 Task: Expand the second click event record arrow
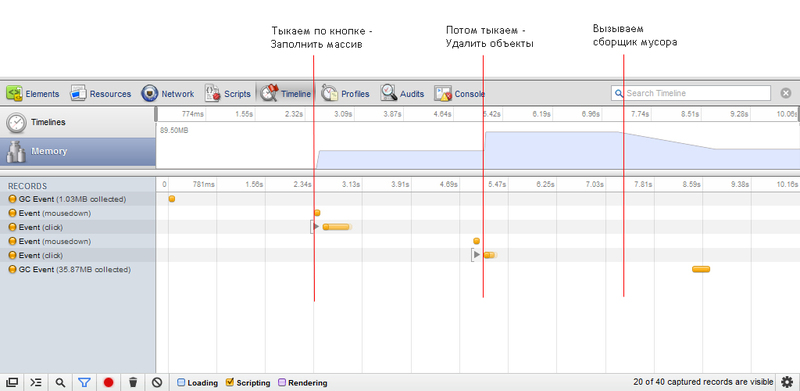[477, 255]
